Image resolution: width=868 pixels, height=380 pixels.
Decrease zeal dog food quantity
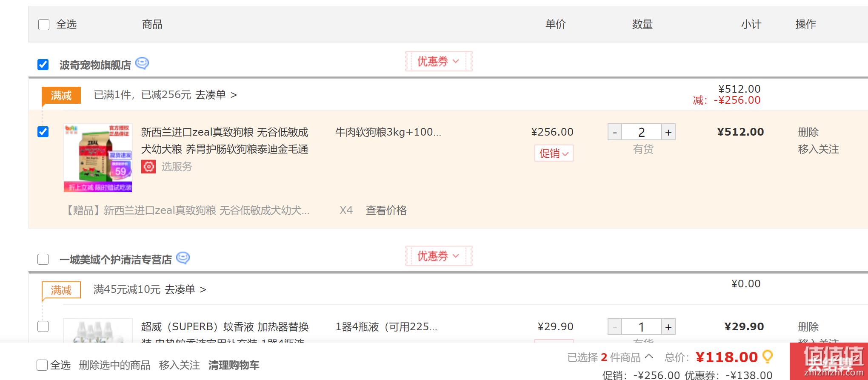[x=615, y=132]
